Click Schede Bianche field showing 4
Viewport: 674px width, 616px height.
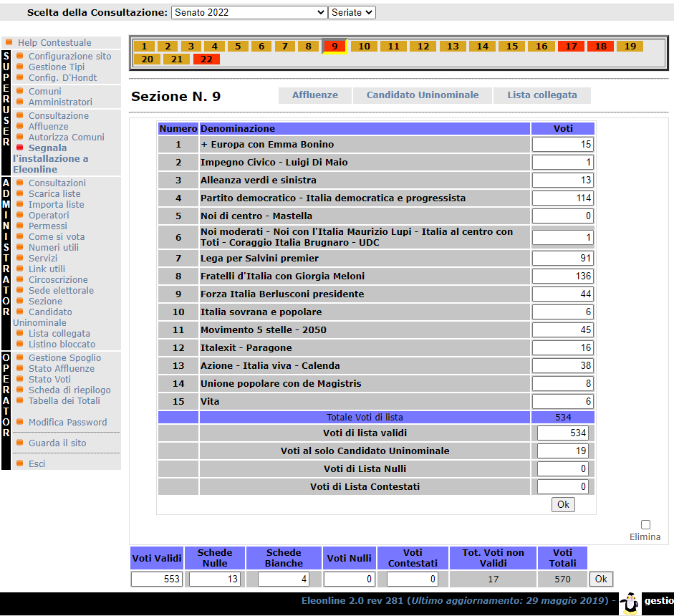coord(283,579)
